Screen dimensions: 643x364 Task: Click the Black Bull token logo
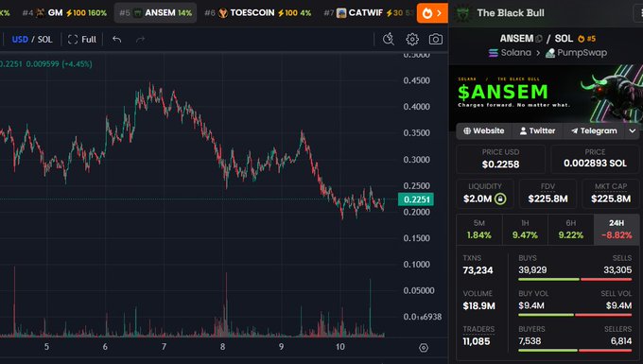point(463,13)
